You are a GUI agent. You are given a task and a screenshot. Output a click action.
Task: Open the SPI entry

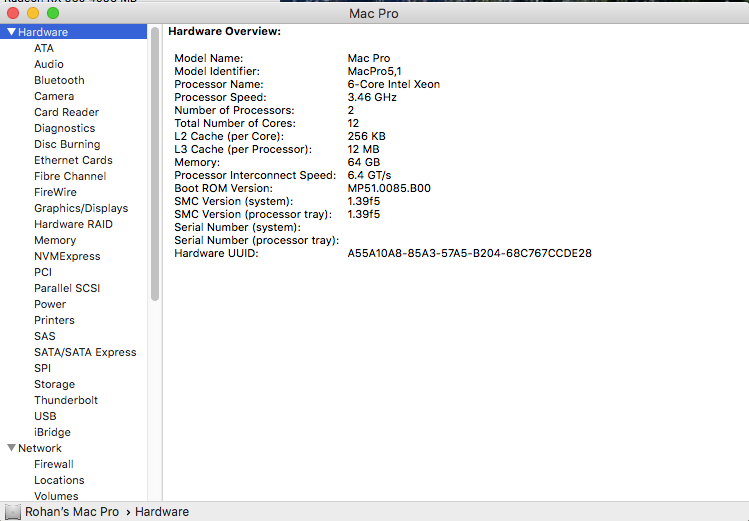[43, 368]
